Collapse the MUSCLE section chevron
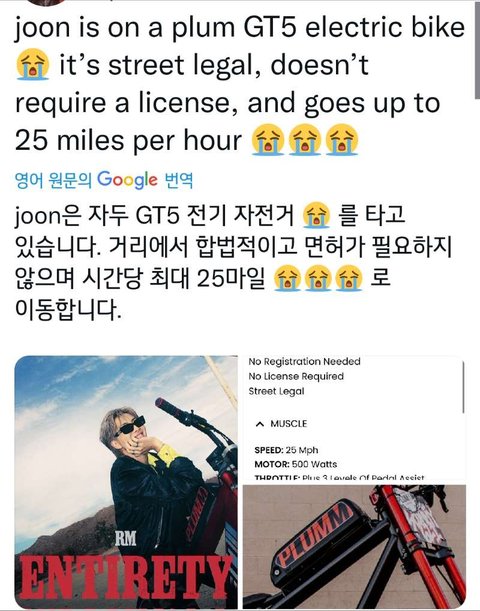480x611 pixels. click(260, 424)
